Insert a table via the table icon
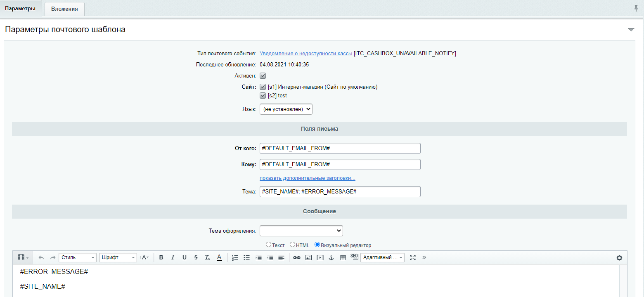This screenshot has height=297, width=644. point(343,257)
